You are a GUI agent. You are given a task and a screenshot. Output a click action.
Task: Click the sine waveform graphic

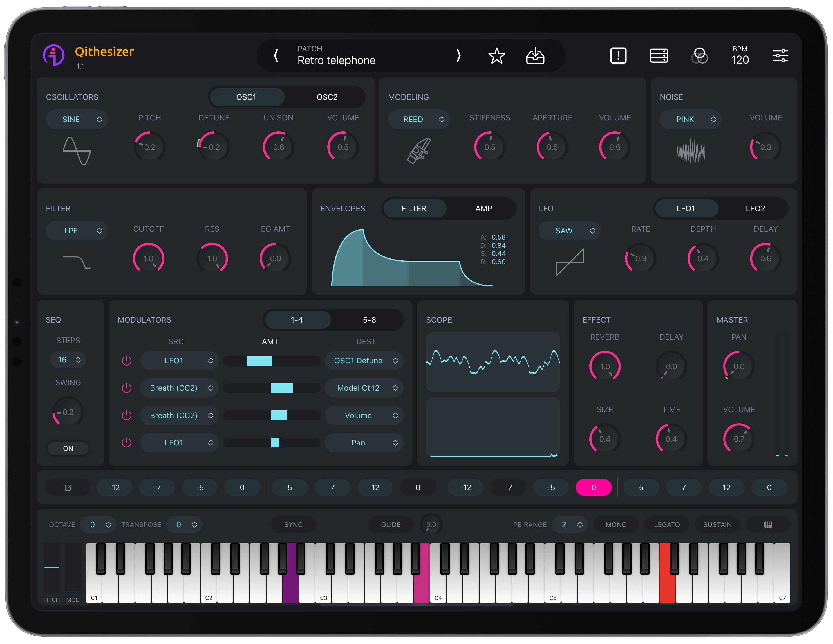(77, 151)
